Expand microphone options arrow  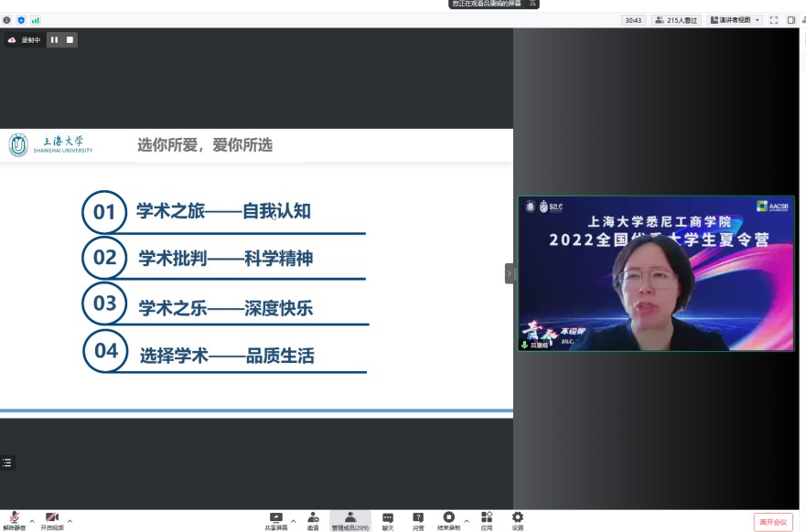coord(32,521)
